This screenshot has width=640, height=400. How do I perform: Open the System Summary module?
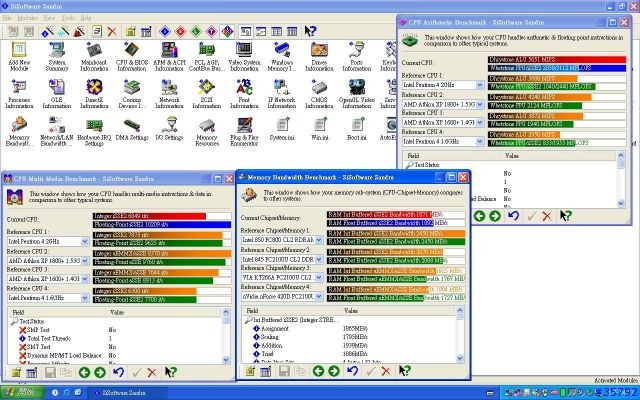[x=57, y=56]
